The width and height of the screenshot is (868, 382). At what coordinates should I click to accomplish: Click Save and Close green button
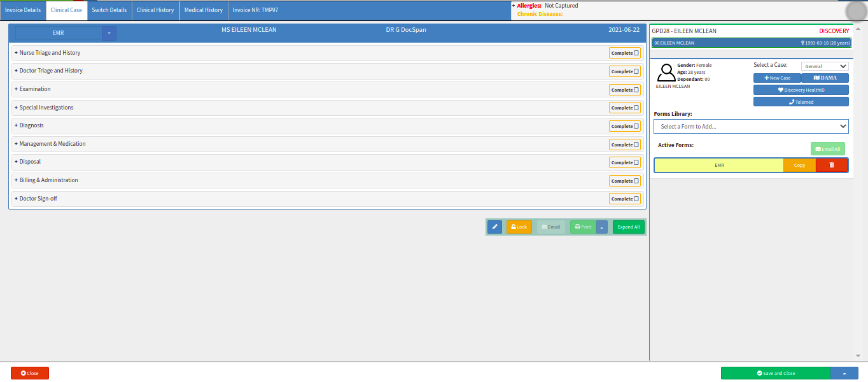[x=776, y=373]
